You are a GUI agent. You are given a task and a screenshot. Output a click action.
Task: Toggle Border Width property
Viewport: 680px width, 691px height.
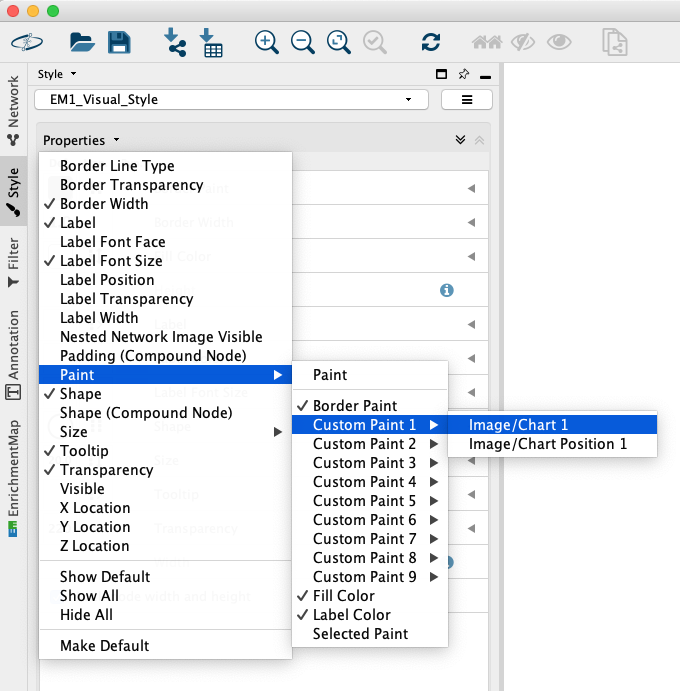coord(165,204)
